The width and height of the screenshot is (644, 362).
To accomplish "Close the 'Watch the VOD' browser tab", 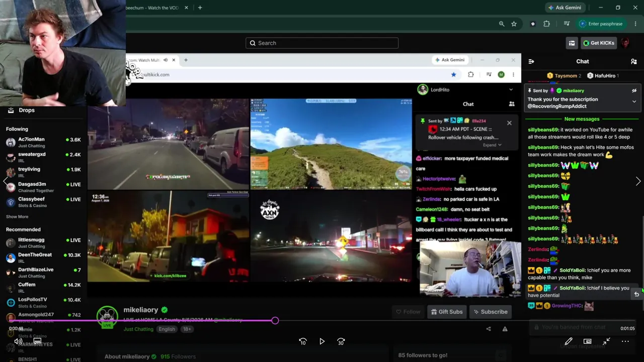I will point(186,8).
